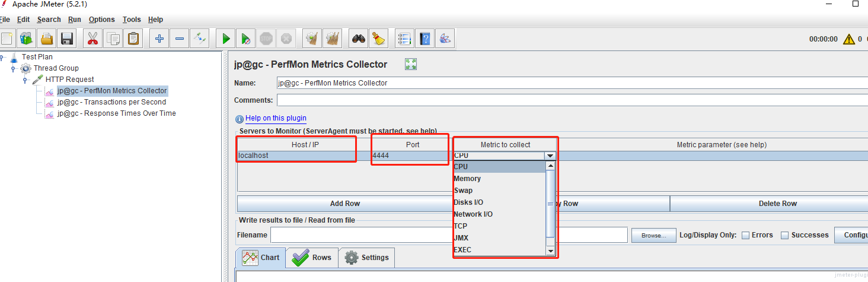Open the Tools menu
This screenshot has height=282, width=868.
132,20
